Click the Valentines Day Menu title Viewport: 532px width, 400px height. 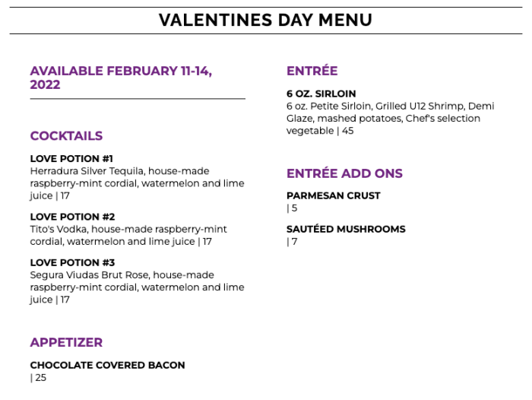click(265, 21)
